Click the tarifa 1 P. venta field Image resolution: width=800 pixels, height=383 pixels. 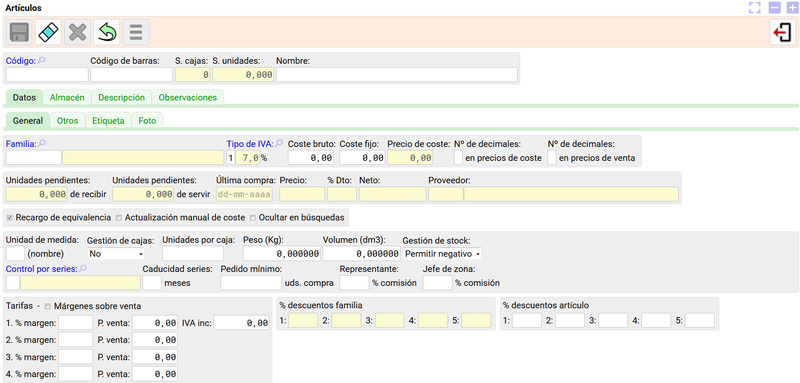point(155,323)
